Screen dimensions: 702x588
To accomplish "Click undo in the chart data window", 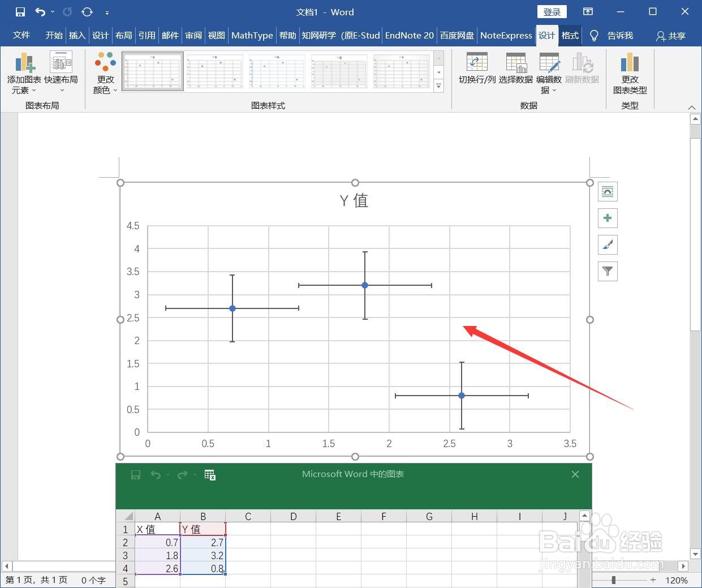I will pos(155,475).
